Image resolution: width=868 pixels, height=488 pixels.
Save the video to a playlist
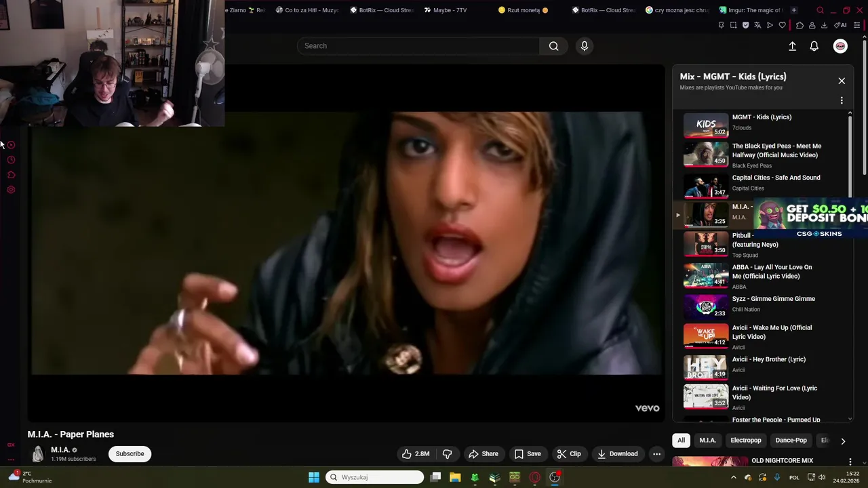528,454
